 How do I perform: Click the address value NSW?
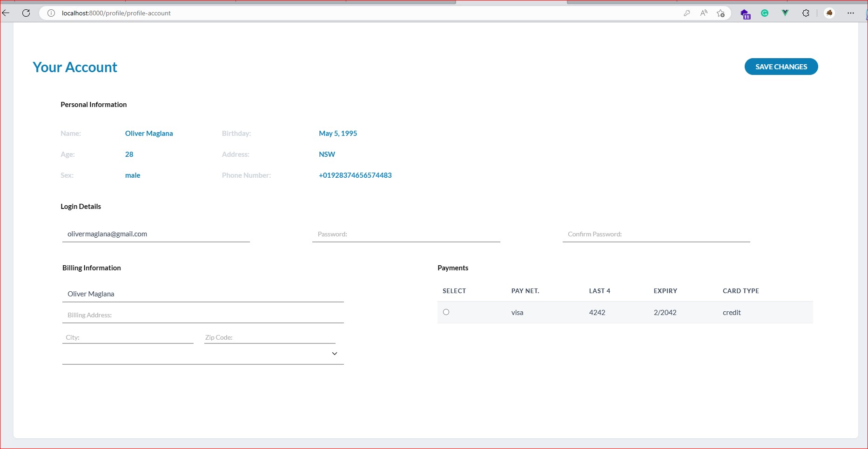(x=327, y=154)
